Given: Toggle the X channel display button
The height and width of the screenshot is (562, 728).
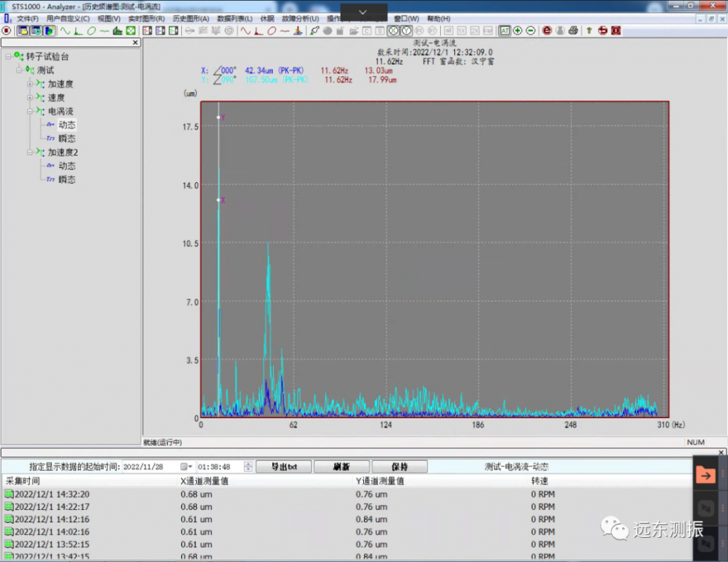Looking at the screenshot, I should click(x=393, y=31).
